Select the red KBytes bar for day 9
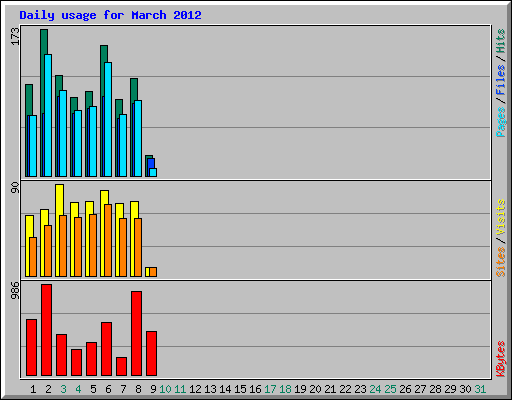 coord(151,353)
